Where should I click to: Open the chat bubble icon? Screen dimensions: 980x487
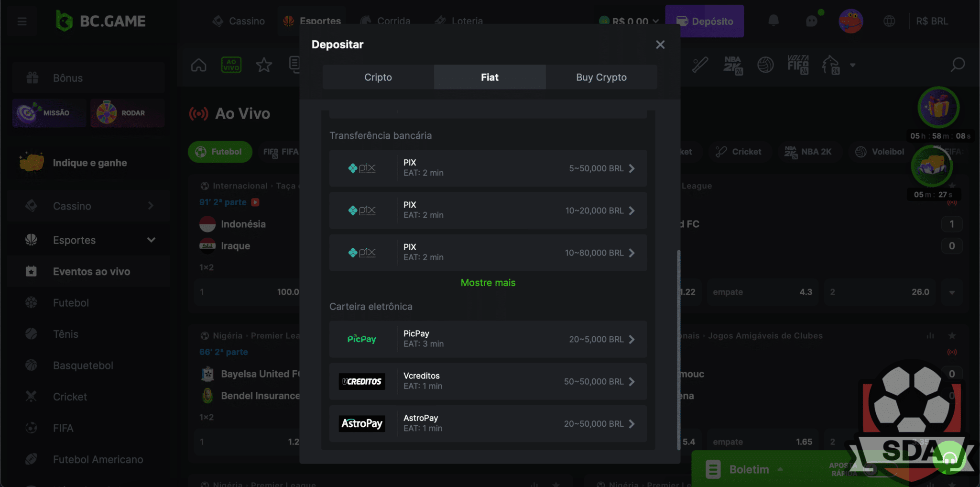click(x=812, y=21)
